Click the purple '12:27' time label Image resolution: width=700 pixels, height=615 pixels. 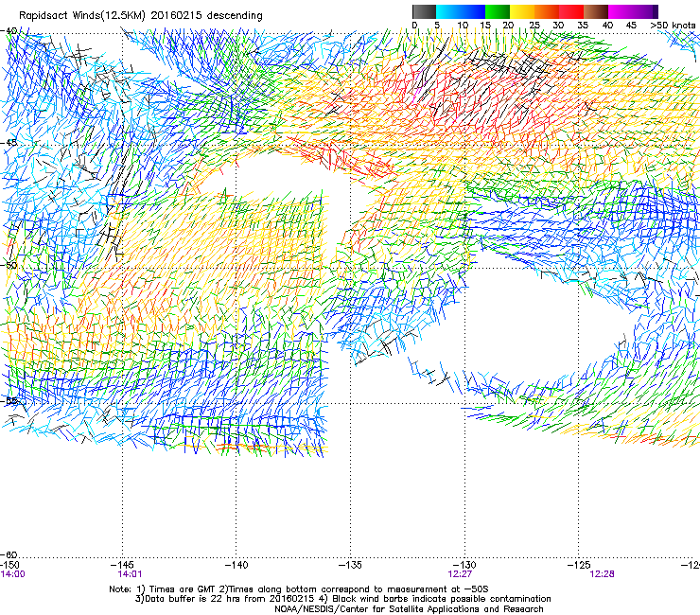pyautogui.click(x=460, y=574)
